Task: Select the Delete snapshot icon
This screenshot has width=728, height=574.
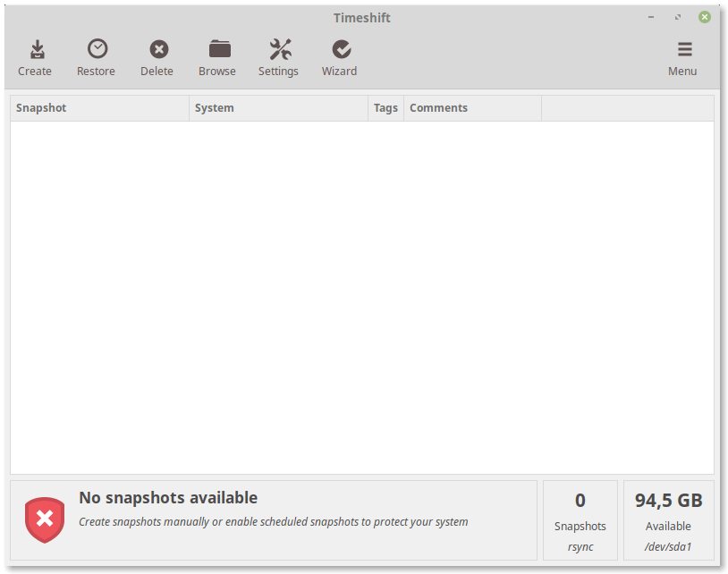Action: [159, 49]
